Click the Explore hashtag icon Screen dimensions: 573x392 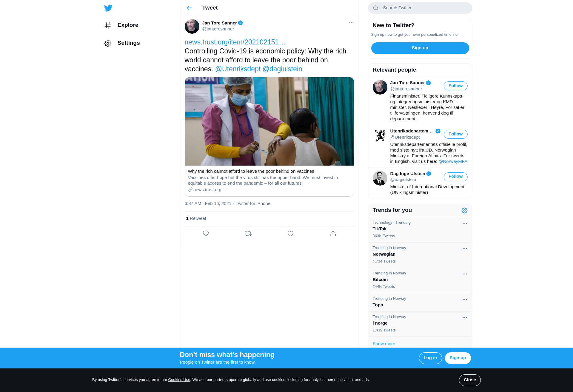(x=108, y=25)
